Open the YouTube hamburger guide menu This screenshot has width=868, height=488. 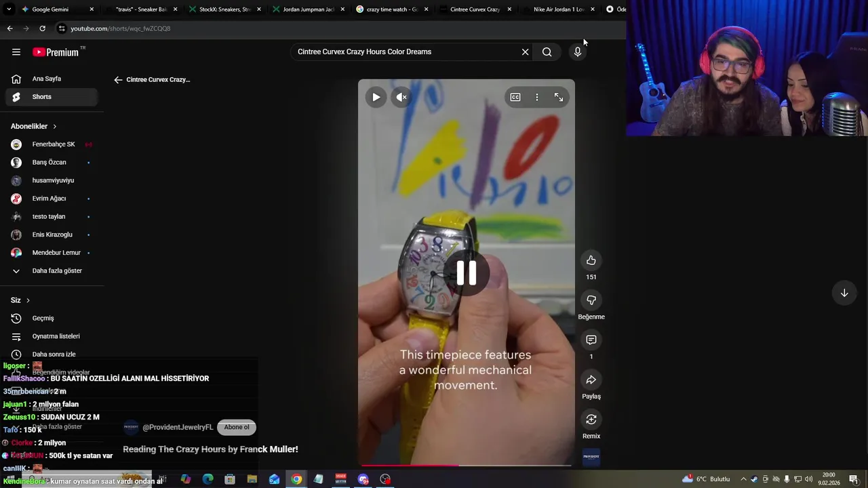16,52
